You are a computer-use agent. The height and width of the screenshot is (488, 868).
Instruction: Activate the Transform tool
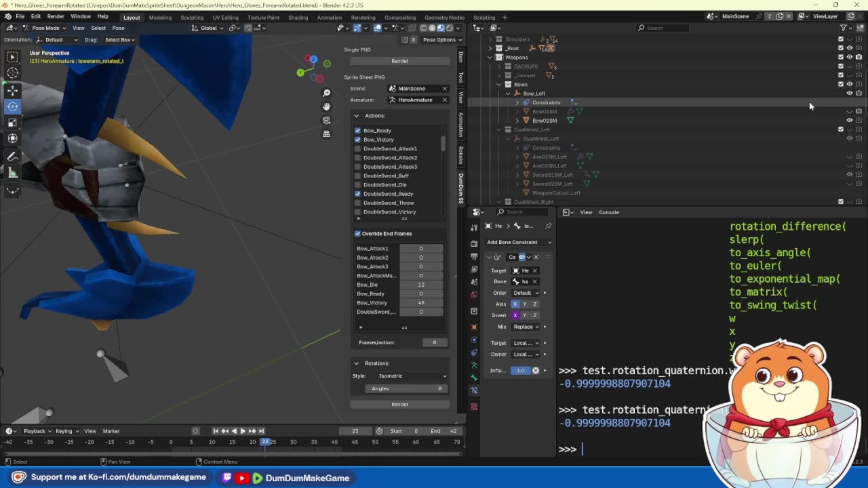coord(12,138)
